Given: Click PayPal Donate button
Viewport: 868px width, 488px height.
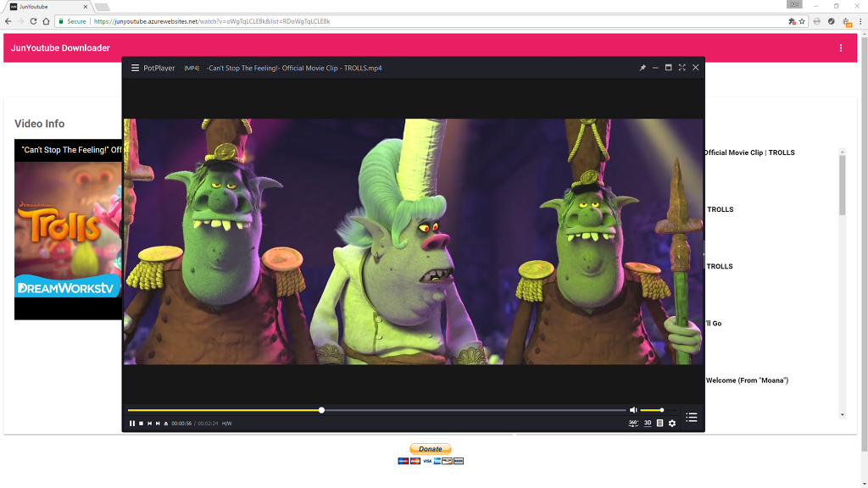Looking at the screenshot, I should coord(430,449).
